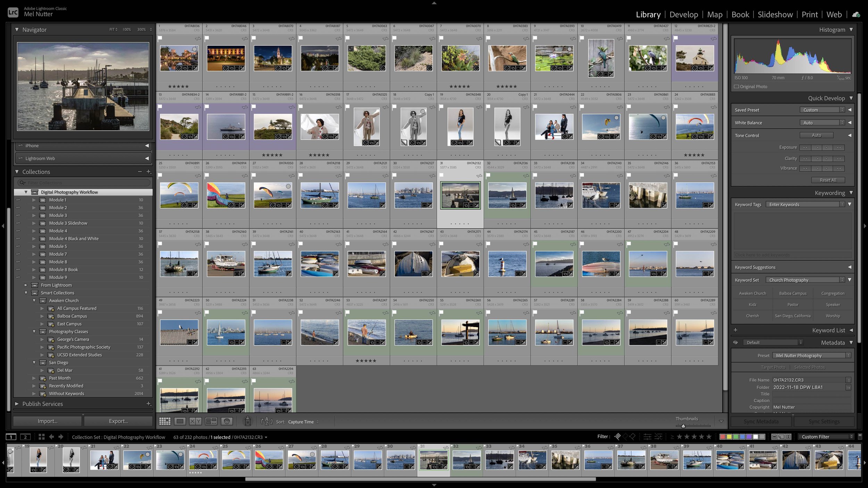Click the Import button
The width and height of the screenshot is (868, 488).
click(x=48, y=421)
